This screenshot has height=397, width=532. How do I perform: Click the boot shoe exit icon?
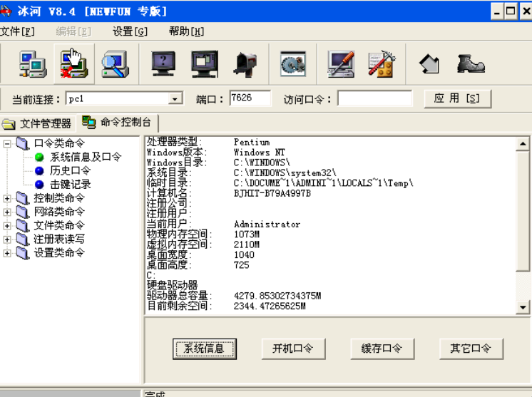coord(471,64)
